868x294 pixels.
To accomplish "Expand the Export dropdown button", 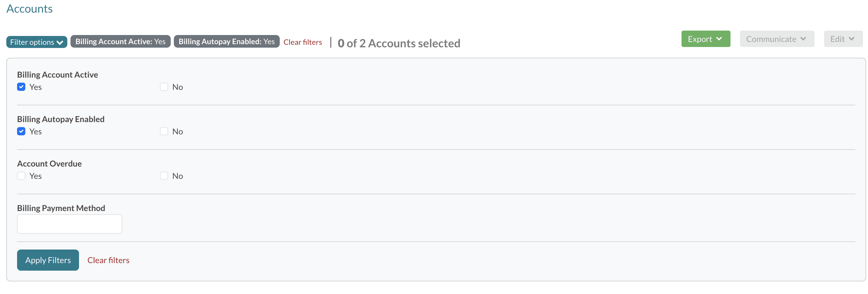I will coord(705,39).
